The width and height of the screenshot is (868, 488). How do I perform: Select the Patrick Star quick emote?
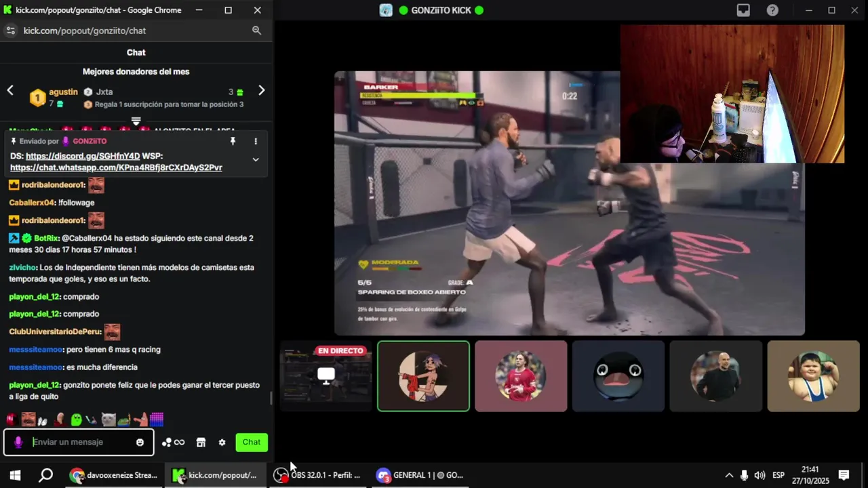tap(140, 420)
